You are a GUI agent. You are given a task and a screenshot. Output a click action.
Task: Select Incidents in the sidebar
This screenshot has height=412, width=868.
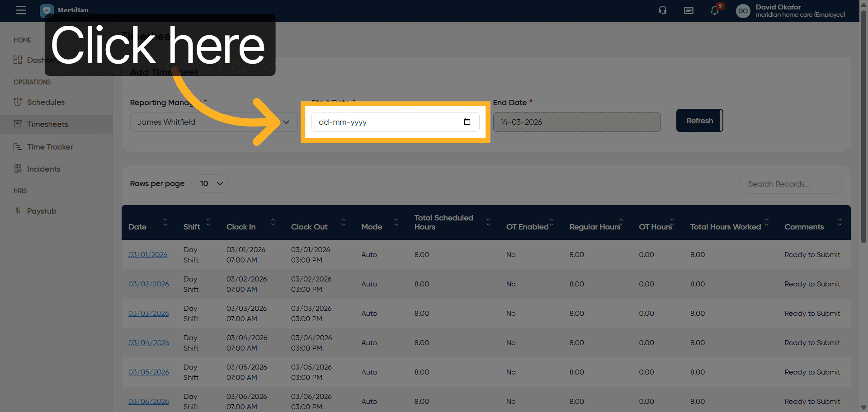43,169
